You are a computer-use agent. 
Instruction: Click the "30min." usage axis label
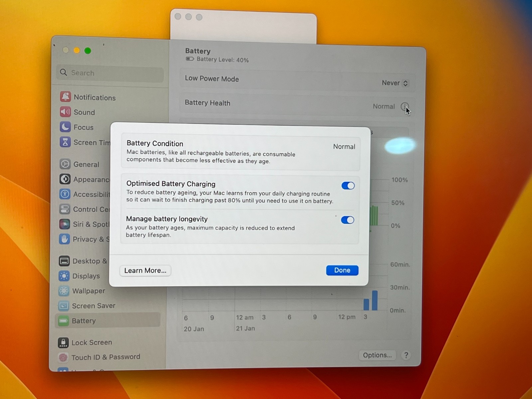pos(400,288)
